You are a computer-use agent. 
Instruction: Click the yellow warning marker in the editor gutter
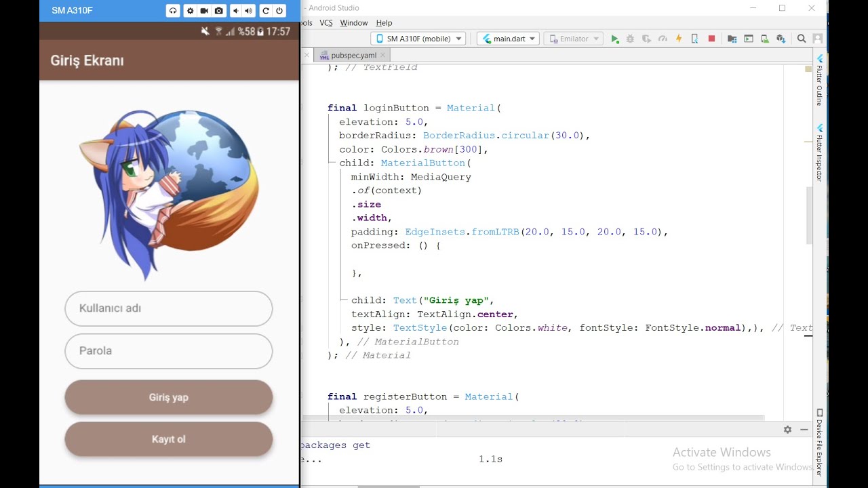pos(808,69)
